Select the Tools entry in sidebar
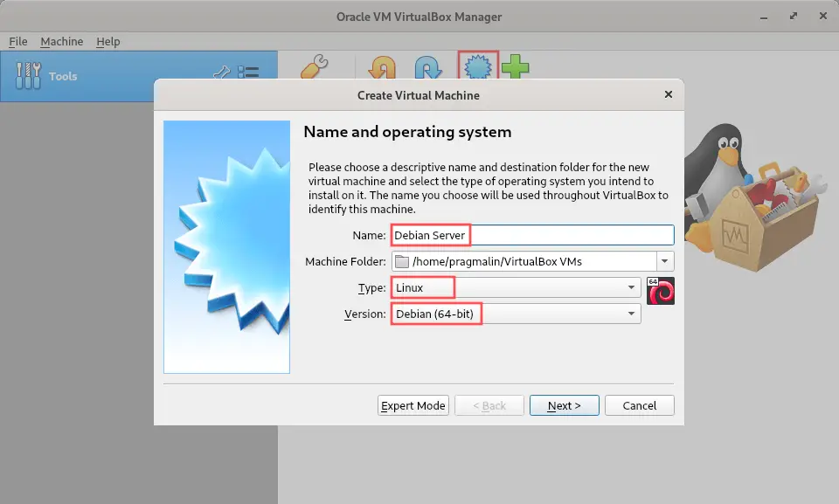This screenshot has width=839, height=504. 139,76
